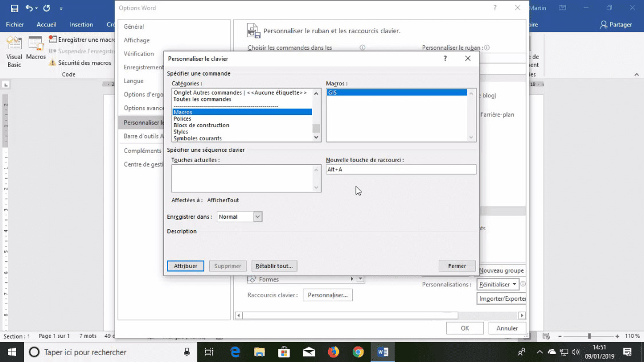The height and width of the screenshot is (362, 644).
Task: Open Firefox from the taskbar
Action: [333, 352]
